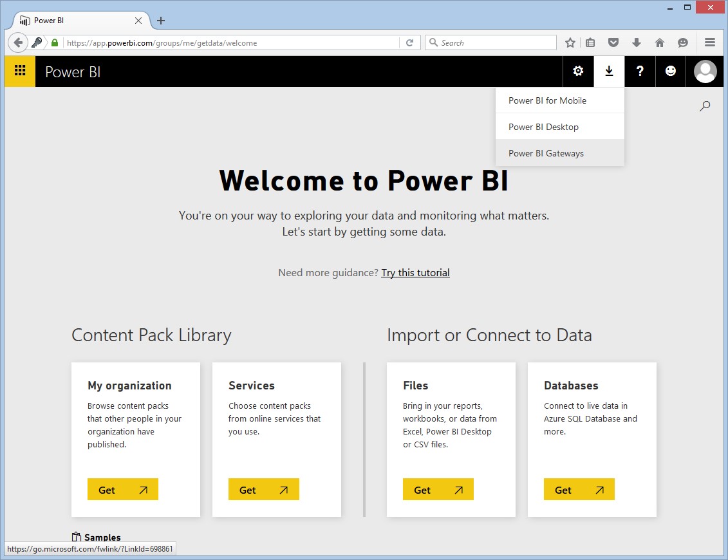Click the Samples clipboard icon
Viewport: 728px width, 560px height.
[x=77, y=537]
